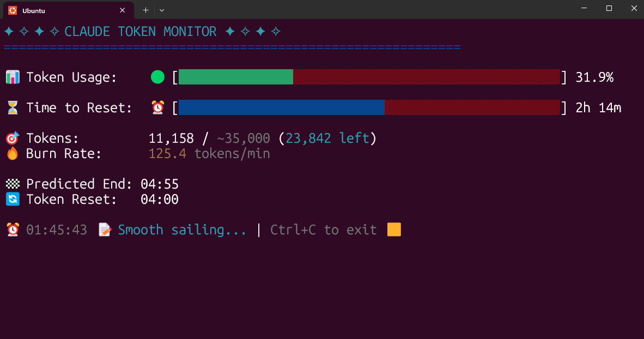The width and height of the screenshot is (644, 339).
Task: Click the green Token Usage progress bar
Action: (x=235, y=77)
